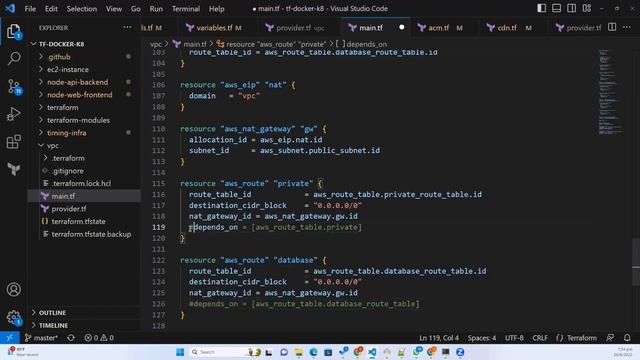Synchronize changes in status bar

click(x=71, y=338)
